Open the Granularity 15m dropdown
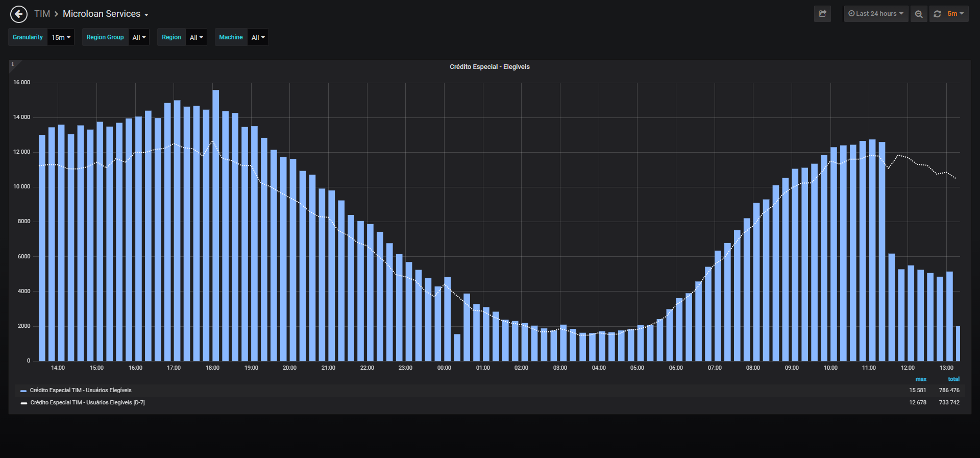980x458 pixels. click(61, 37)
